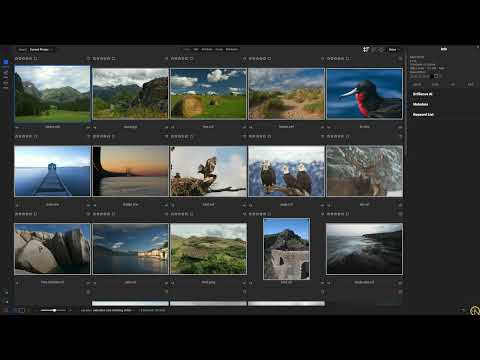The width and height of the screenshot is (480, 360).
Task: Set star rating above the hay bale photo
Action: [179, 59]
